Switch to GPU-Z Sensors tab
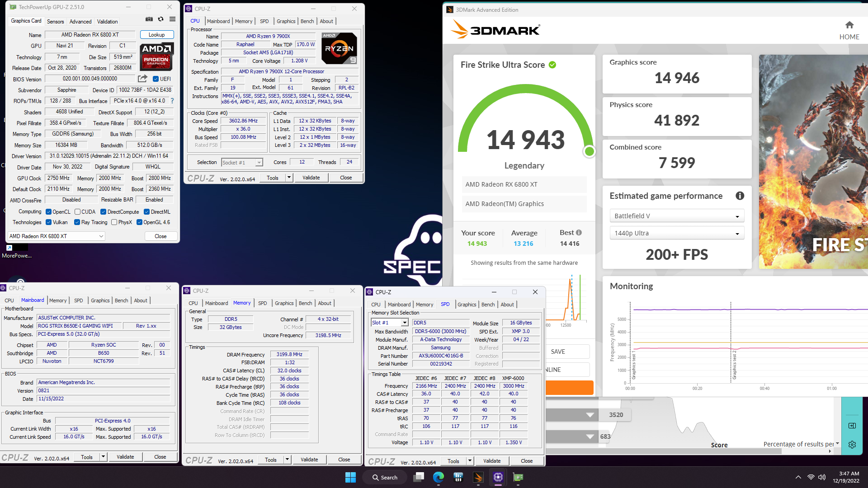The image size is (868, 488). tap(55, 21)
